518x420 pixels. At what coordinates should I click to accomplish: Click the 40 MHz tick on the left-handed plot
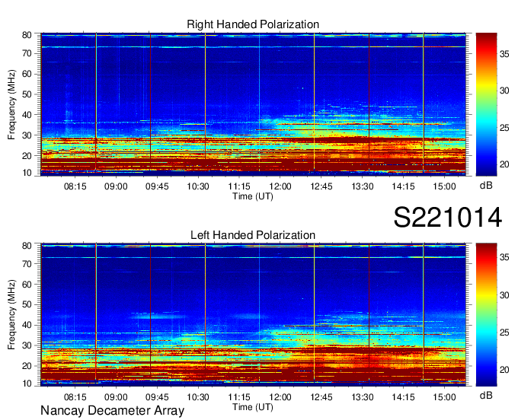coord(27,325)
